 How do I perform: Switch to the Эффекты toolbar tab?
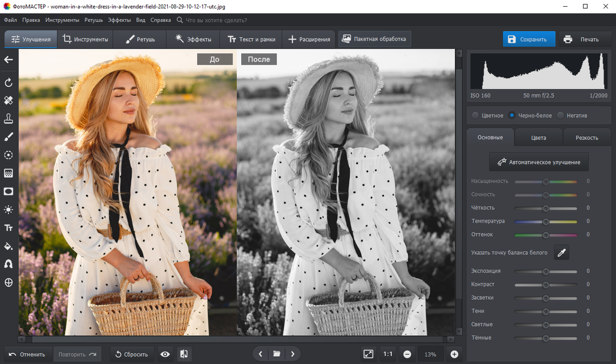pyautogui.click(x=193, y=39)
